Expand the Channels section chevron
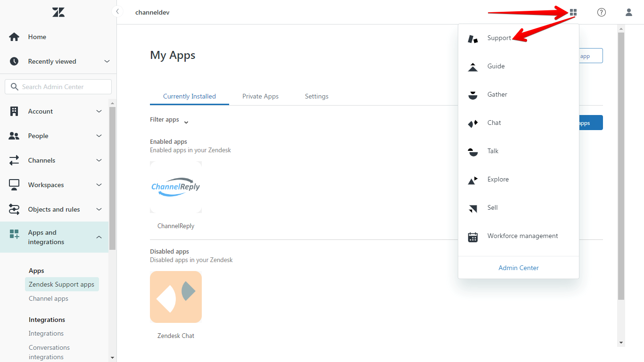The image size is (644, 362). click(x=99, y=160)
